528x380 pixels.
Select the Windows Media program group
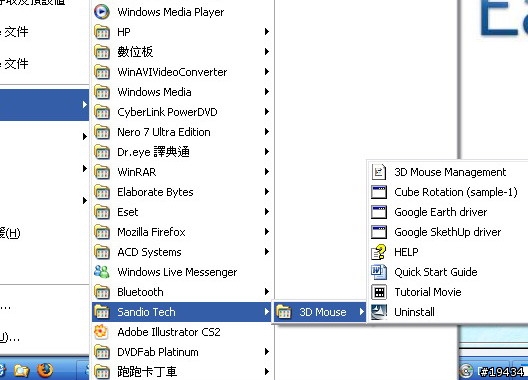tap(182, 92)
